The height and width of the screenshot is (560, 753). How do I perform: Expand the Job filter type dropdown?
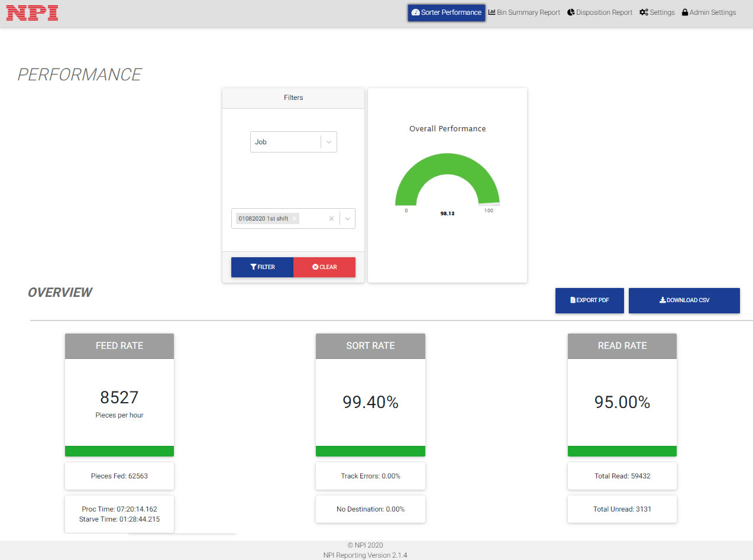click(329, 142)
